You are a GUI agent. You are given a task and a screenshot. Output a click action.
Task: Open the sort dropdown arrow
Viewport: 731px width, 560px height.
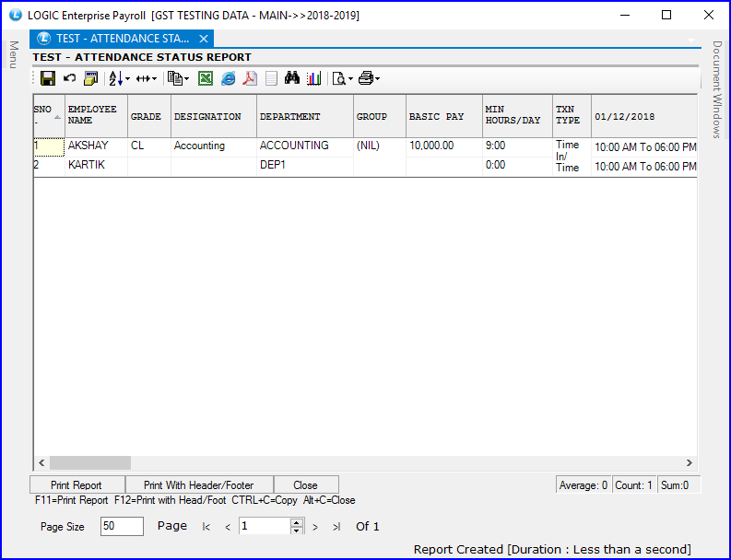[x=128, y=78]
